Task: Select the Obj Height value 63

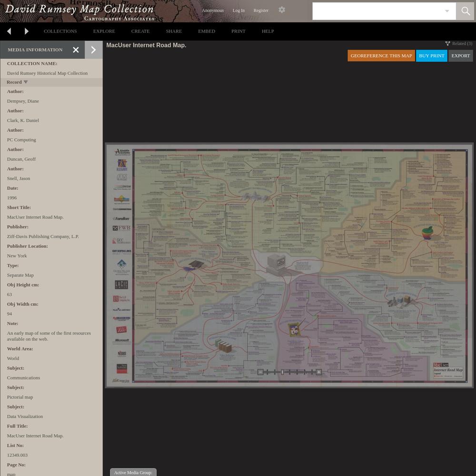Action: coord(10,295)
